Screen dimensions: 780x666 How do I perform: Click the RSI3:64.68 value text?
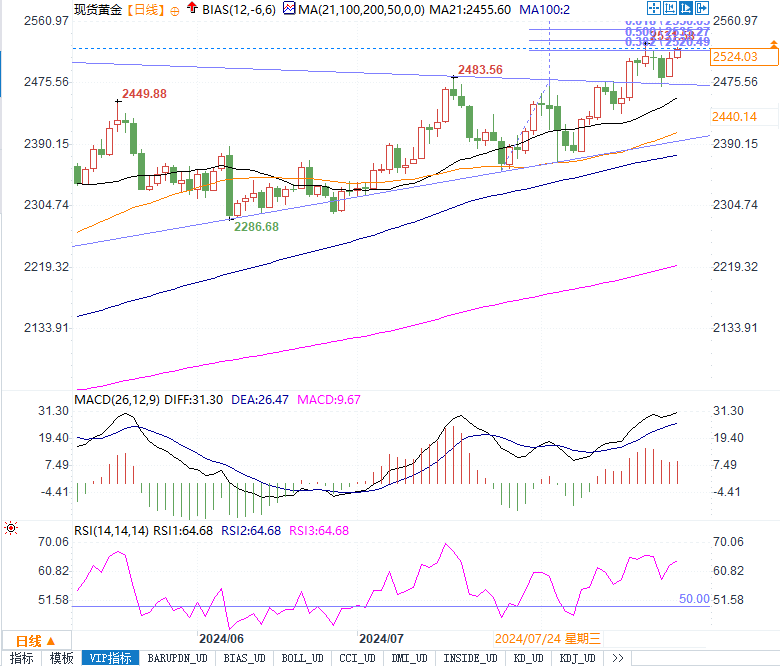click(x=319, y=531)
